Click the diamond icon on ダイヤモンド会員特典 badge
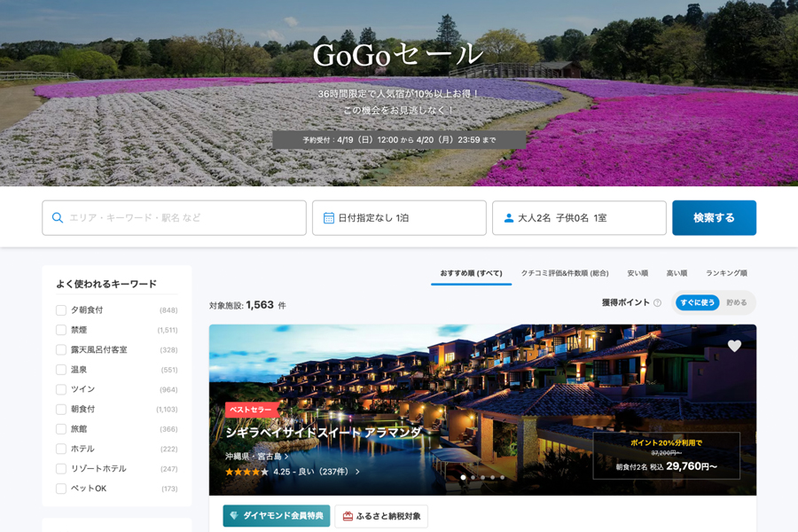 click(234, 514)
